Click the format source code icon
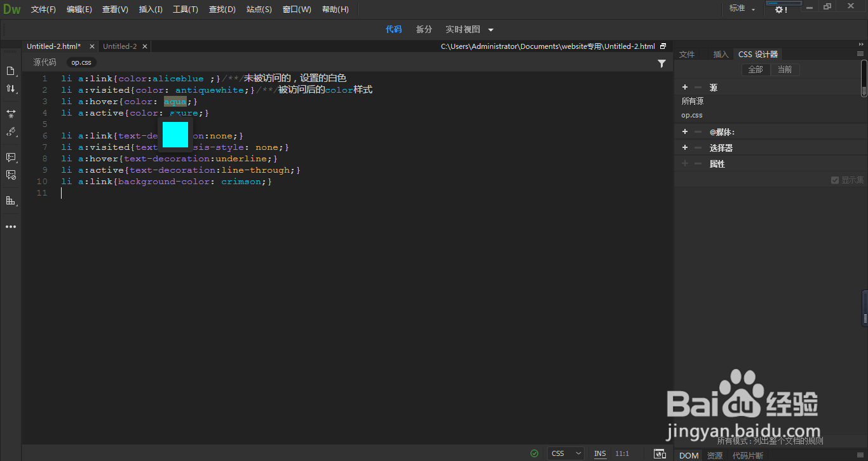This screenshot has height=461, width=868. [10, 131]
